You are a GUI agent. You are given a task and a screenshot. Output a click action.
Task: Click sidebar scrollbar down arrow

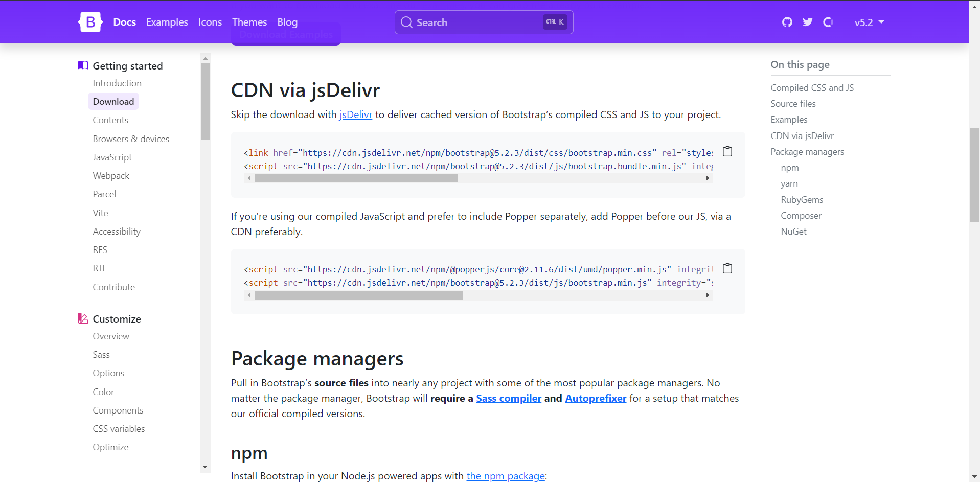coord(205,467)
